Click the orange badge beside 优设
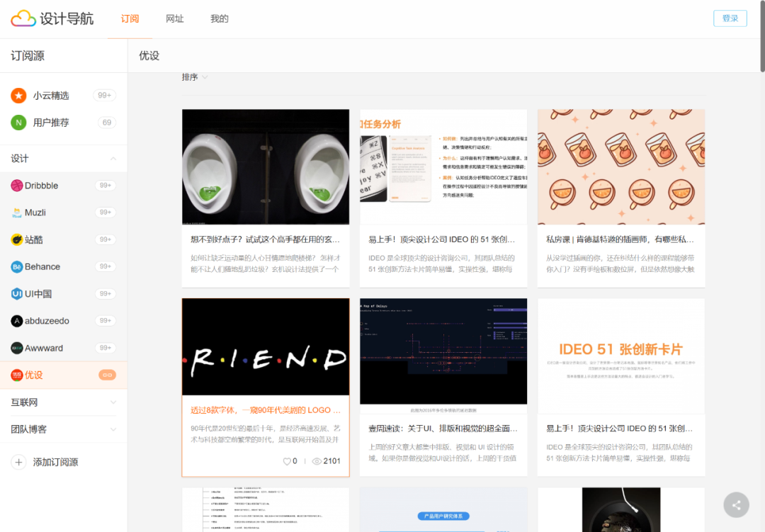765x532 pixels. (108, 375)
